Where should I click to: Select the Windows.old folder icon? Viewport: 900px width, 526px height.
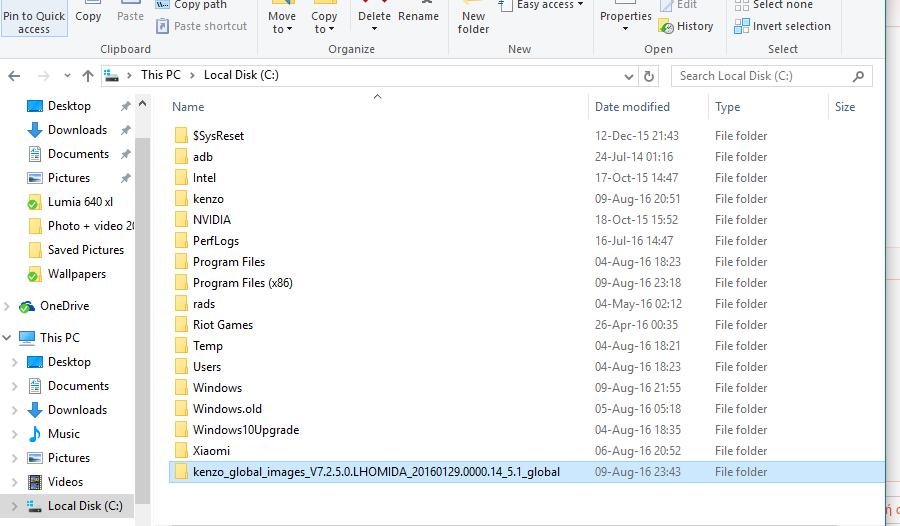click(x=181, y=409)
